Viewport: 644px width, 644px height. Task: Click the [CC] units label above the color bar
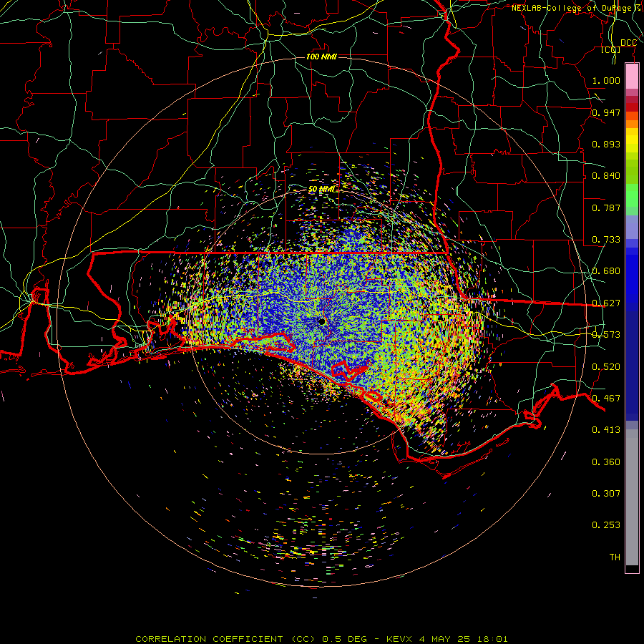(611, 50)
